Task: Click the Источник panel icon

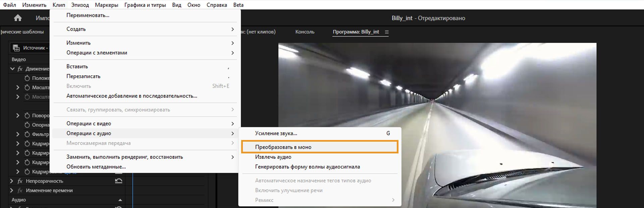Action: pyautogui.click(x=16, y=48)
